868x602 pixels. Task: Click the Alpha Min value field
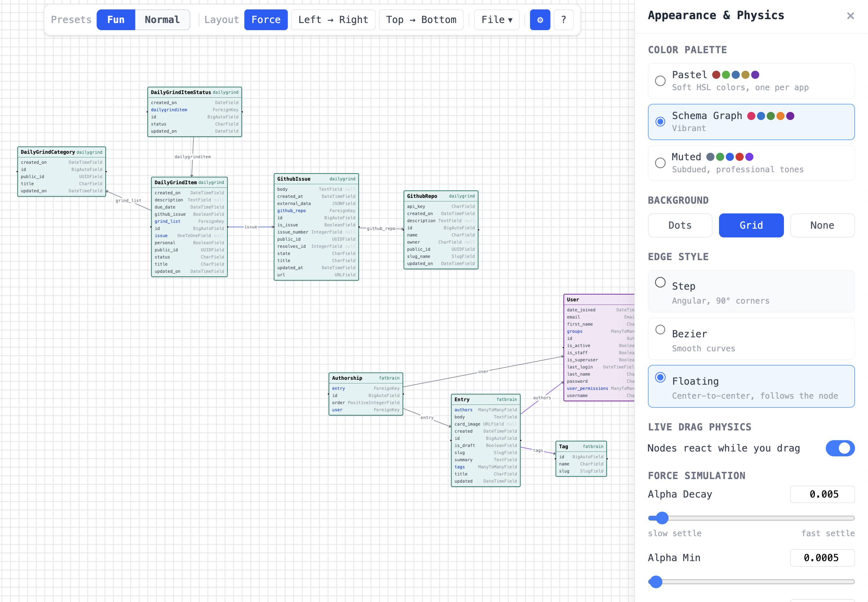click(822, 558)
